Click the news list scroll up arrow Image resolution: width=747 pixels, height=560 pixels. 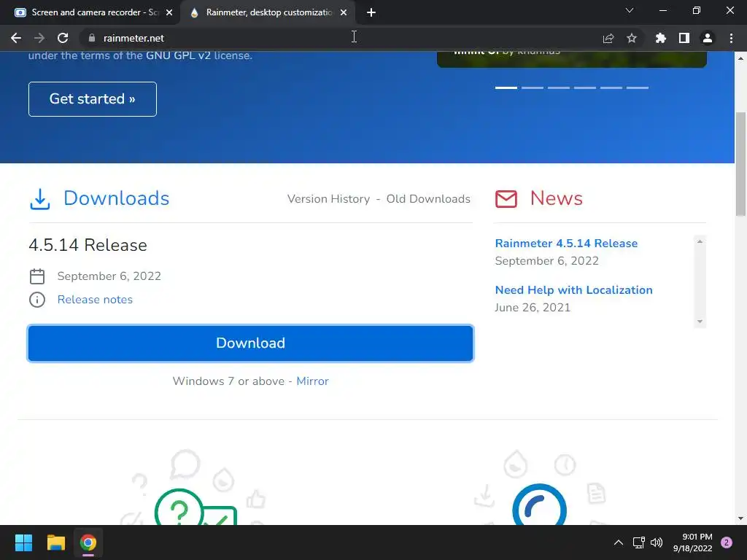(x=700, y=241)
